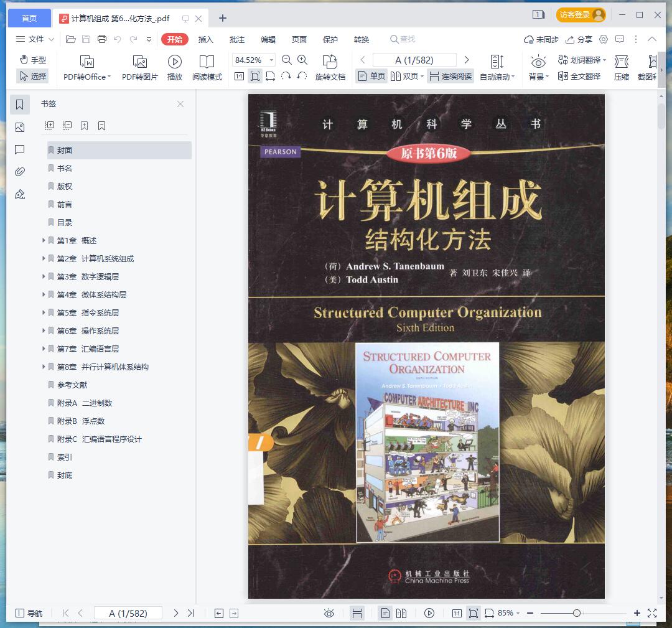The width and height of the screenshot is (672, 628).
Task: Switch to the 编辑 ribbon tab
Action: [268, 39]
